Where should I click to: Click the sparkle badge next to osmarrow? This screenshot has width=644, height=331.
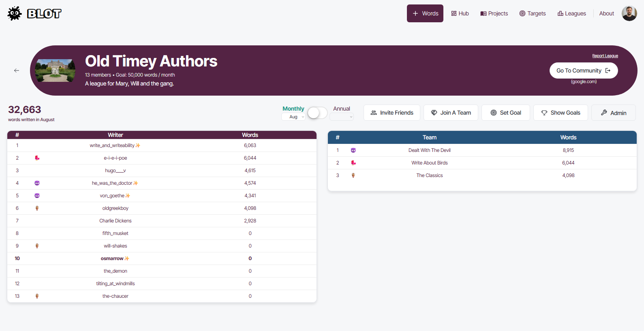(127, 258)
